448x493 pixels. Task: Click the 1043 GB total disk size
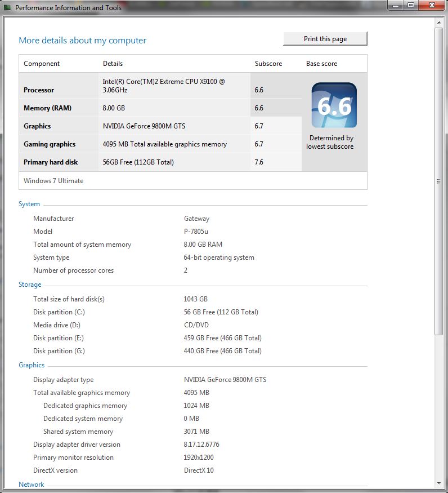(x=196, y=299)
